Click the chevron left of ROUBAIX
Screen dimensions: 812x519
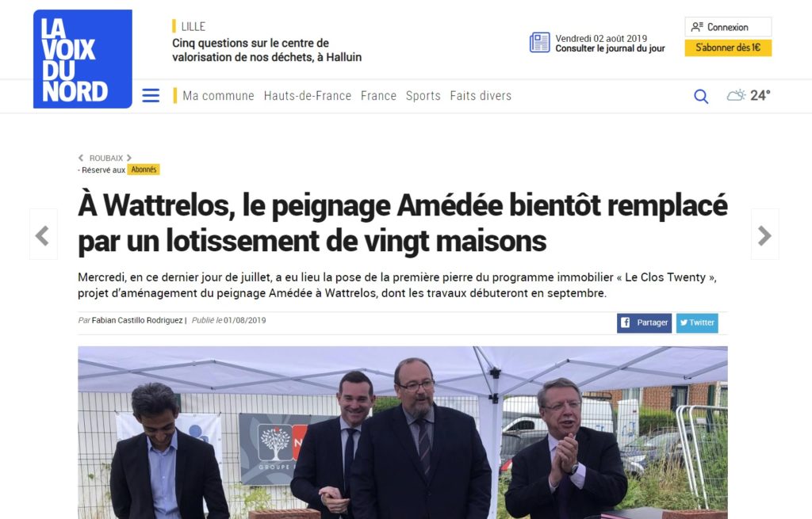[x=81, y=158]
